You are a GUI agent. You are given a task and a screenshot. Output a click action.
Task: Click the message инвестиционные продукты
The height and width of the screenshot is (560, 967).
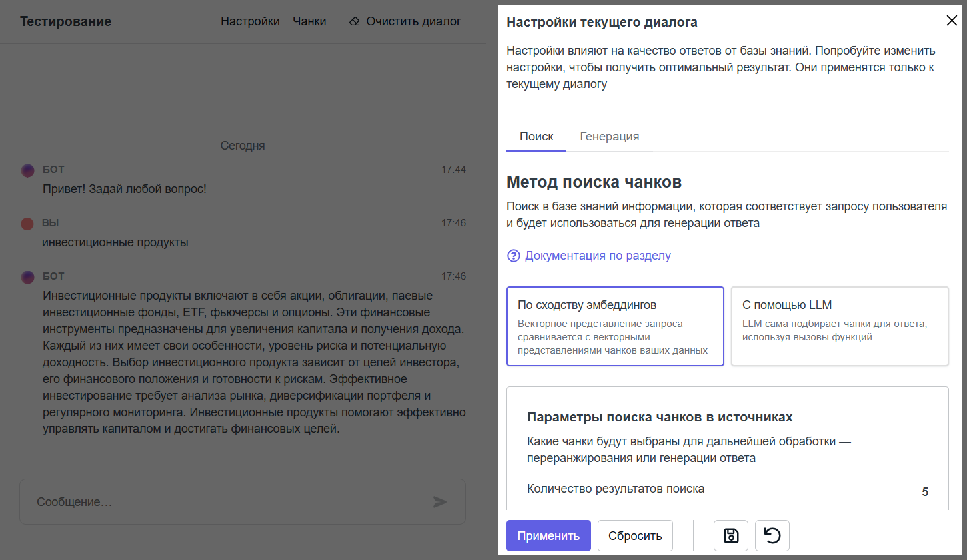click(115, 242)
